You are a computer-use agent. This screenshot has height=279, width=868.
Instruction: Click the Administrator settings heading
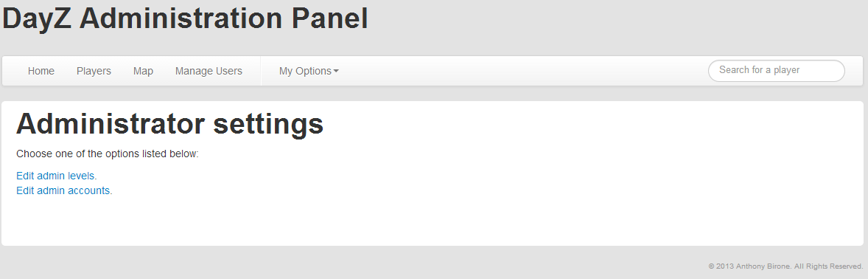click(169, 124)
